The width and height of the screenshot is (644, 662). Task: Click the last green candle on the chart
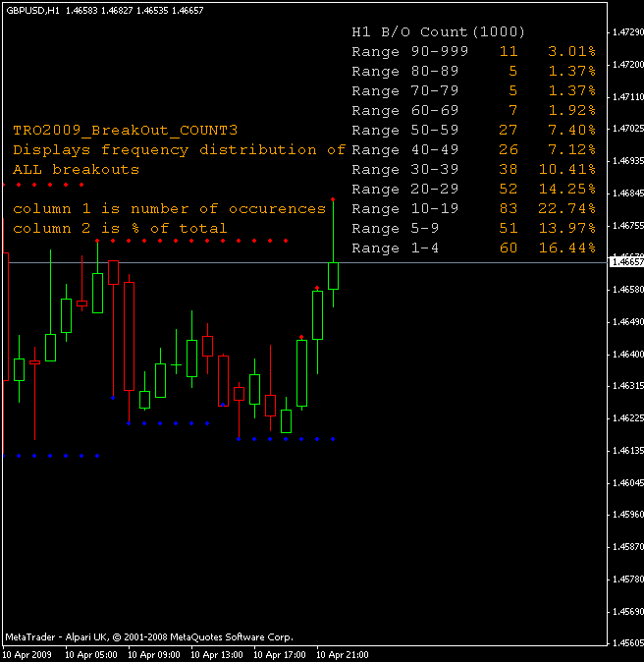click(x=334, y=275)
